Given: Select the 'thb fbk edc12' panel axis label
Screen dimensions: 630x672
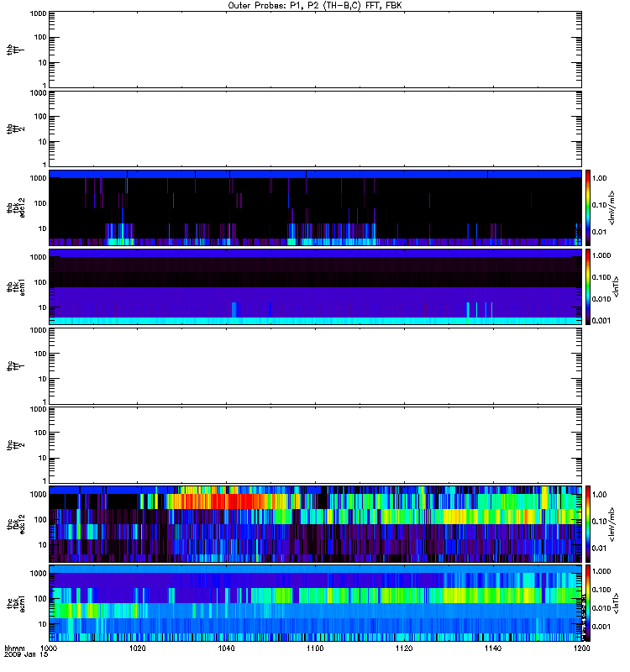Looking at the screenshot, I should (x=15, y=207).
